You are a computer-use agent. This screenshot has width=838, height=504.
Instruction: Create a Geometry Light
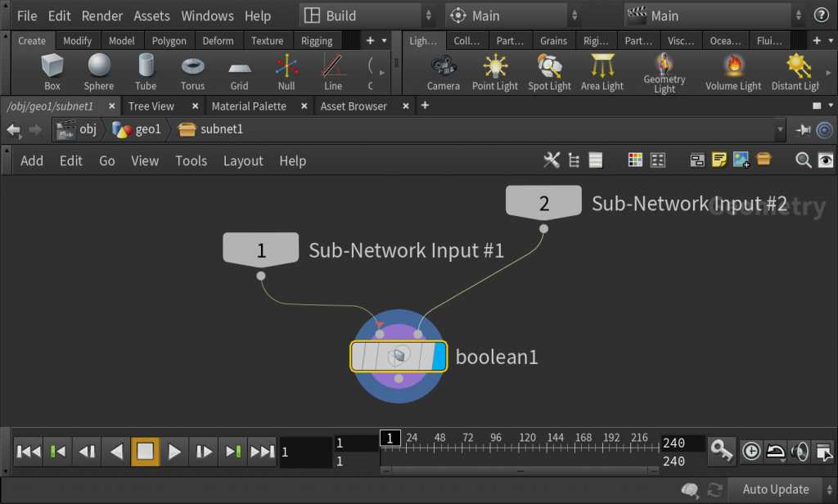click(665, 73)
